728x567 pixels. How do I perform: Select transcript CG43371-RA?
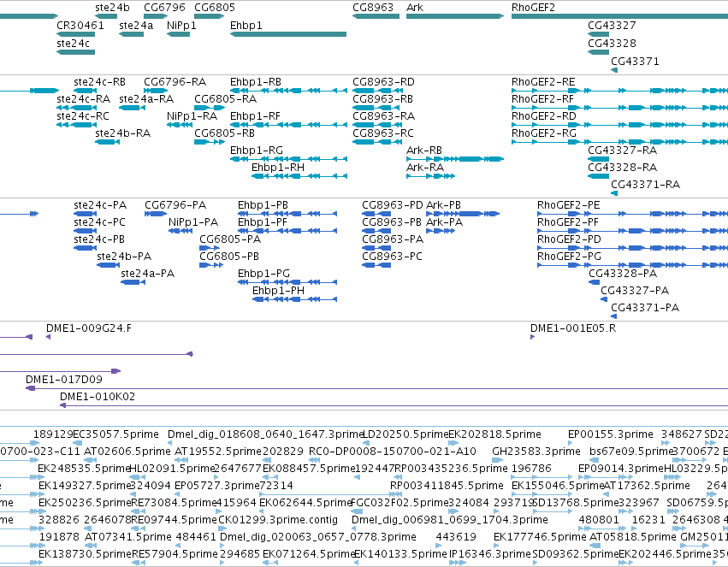(645, 185)
